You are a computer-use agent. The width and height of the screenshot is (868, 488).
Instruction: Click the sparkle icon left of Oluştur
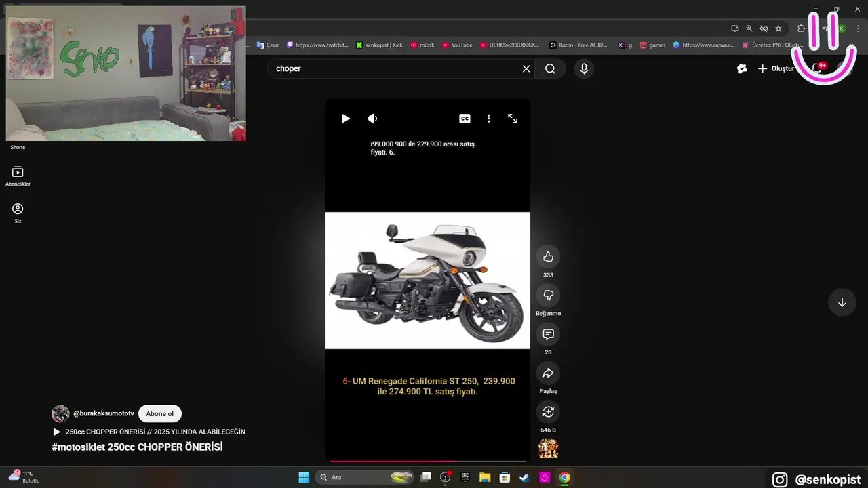tap(742, 68)
